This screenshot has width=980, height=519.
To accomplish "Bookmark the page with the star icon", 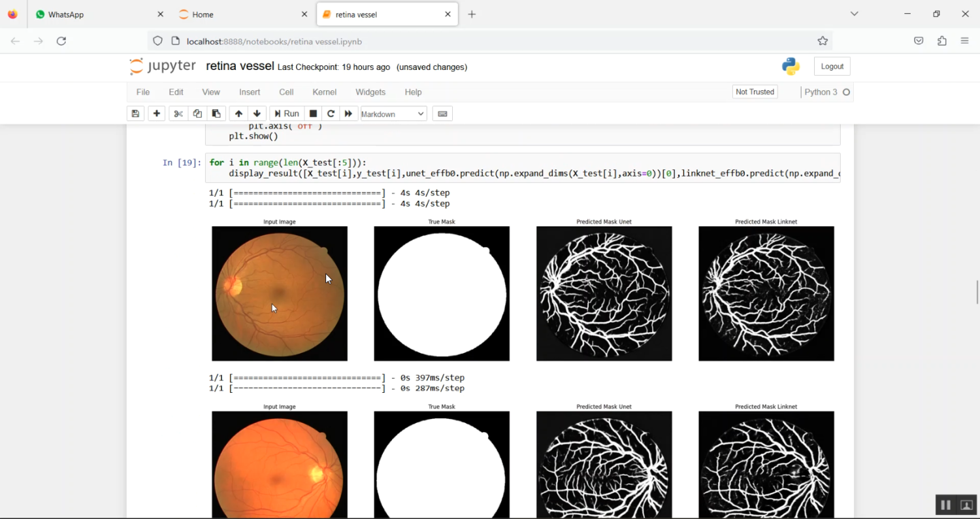I will tap(823, 41).
